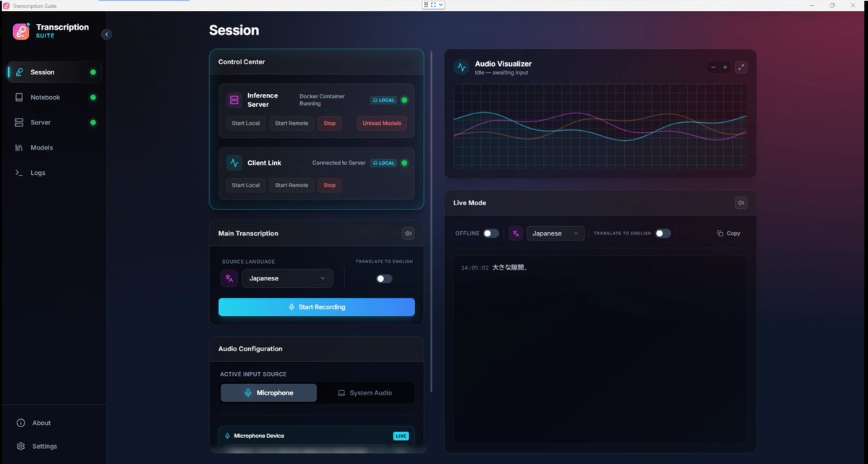Click Start Remote under Inference Server
The height and width of the screenshot is (464, 868).
[292, 124]
